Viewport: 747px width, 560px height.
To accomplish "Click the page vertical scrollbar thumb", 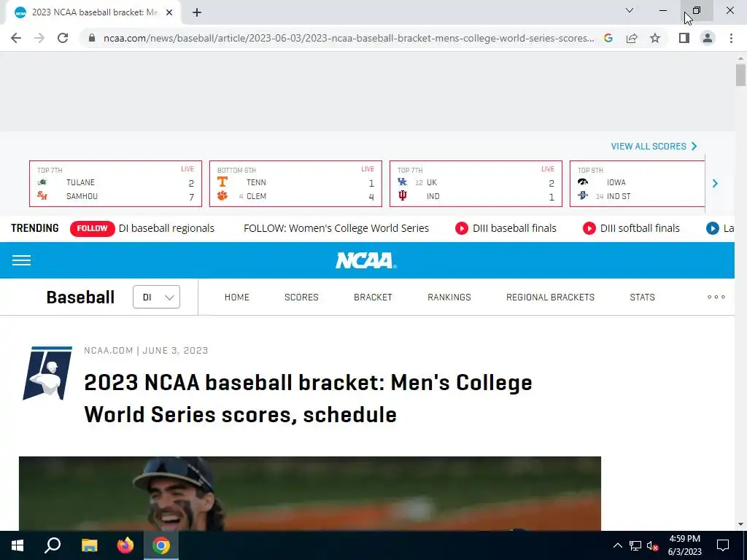I will [x=740, y=75].
